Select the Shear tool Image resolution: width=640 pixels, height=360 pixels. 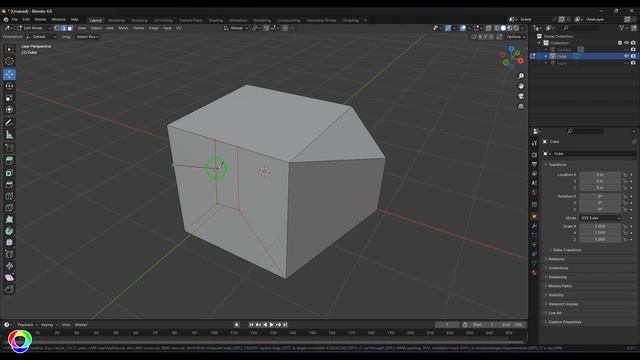point(9,278)
